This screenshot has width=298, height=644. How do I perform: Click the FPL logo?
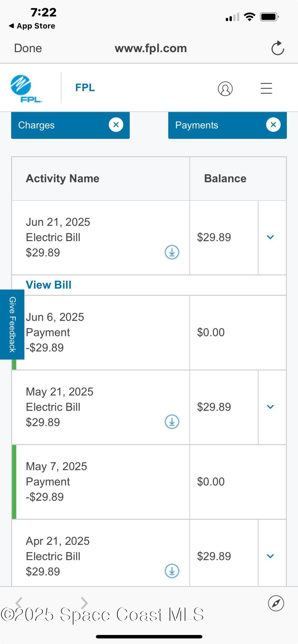click(x=26, y=89)
